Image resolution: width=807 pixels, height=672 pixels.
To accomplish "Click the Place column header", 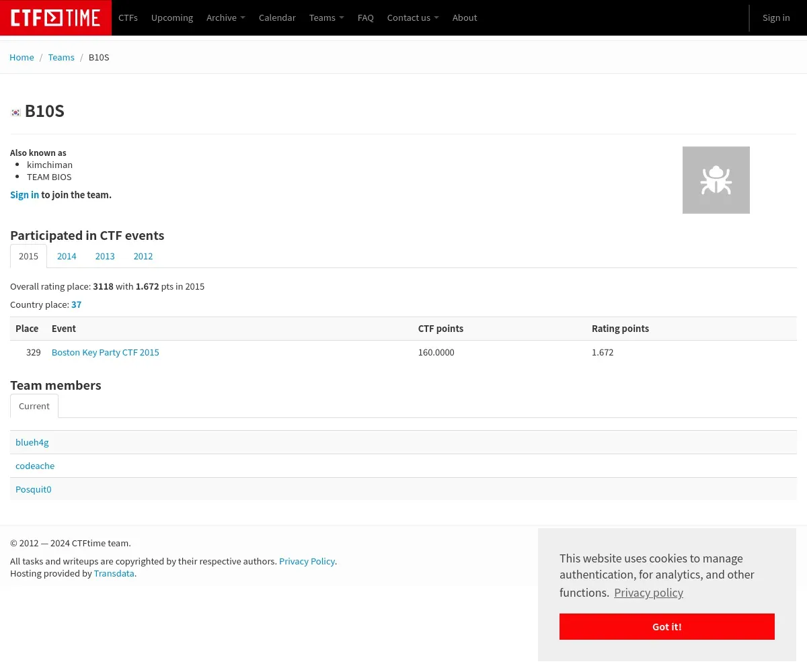I will point(27,329).
